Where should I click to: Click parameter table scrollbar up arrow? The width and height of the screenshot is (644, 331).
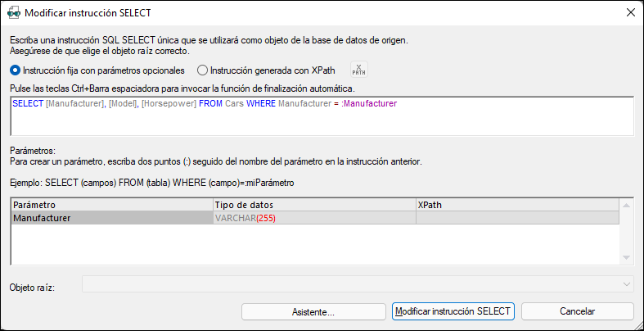click(626, 205)
